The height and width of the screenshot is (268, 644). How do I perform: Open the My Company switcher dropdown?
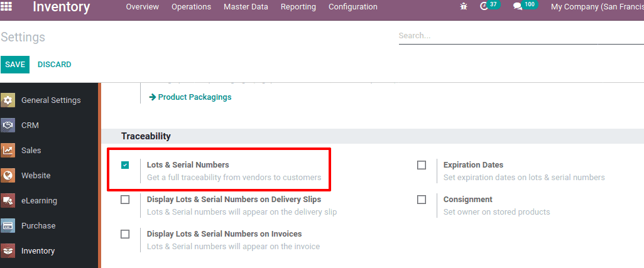click(x=597, y=7)
